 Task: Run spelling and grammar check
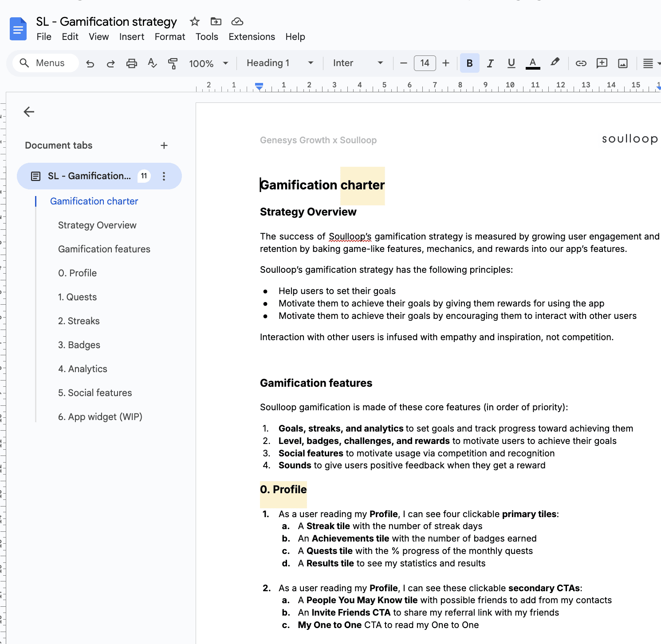pos(152,63)
